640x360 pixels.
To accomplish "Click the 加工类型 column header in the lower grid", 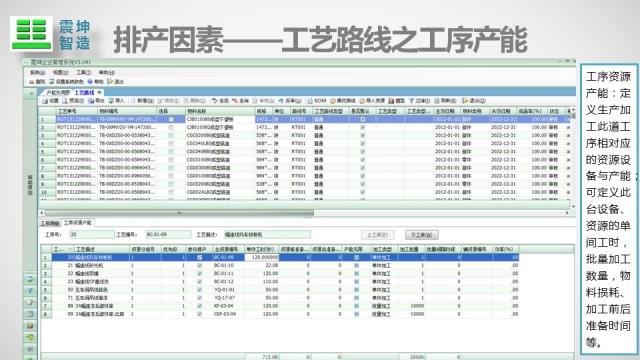I will (383, 249).
